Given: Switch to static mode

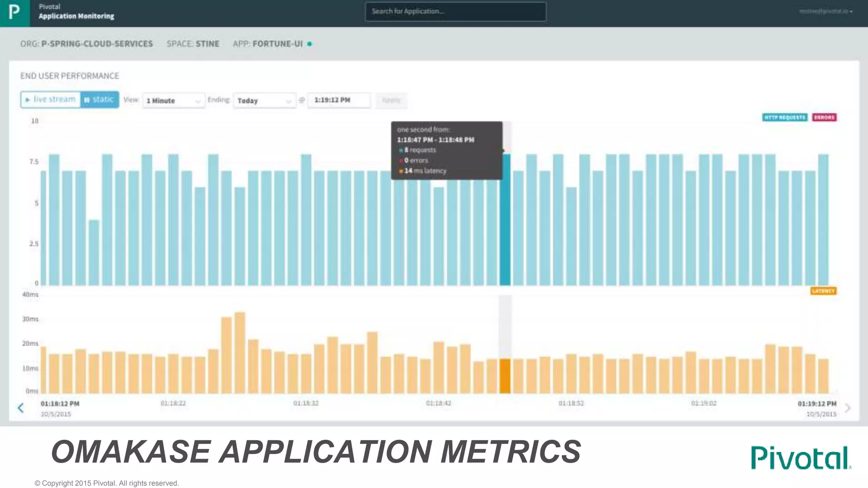Looking at the screenshot, I should coord(99,100).
